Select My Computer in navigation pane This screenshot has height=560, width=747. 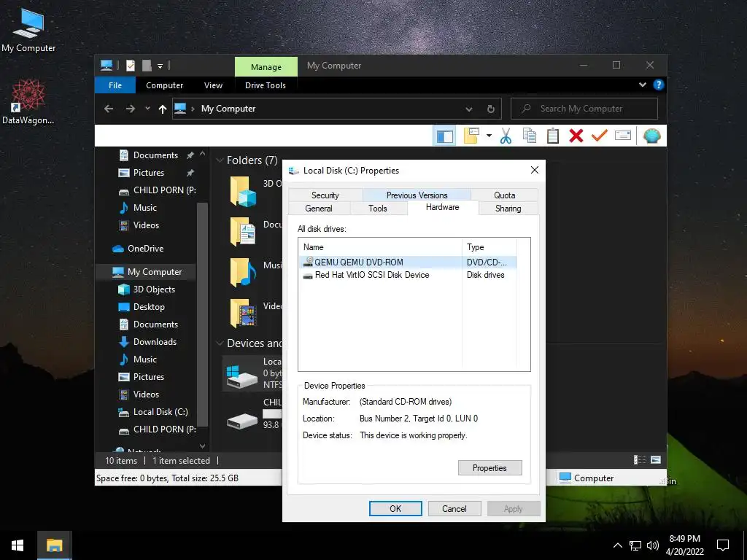[x=155, y=272]
